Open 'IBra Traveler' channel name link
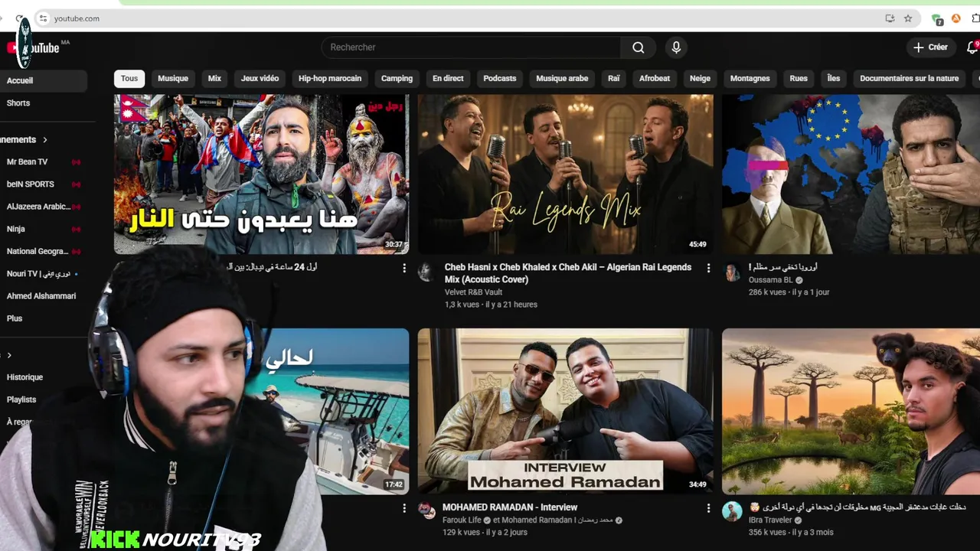This screenshot has width=980, height=551. [771, 520]
